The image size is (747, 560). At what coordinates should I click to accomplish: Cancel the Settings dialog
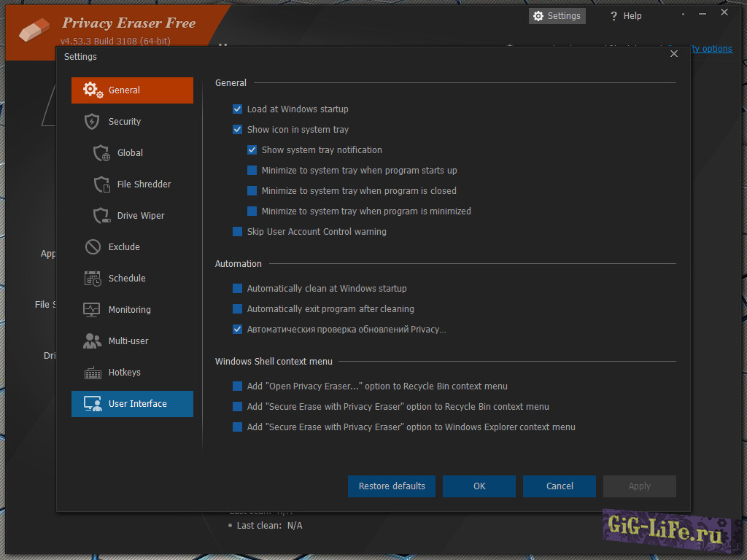560,486
